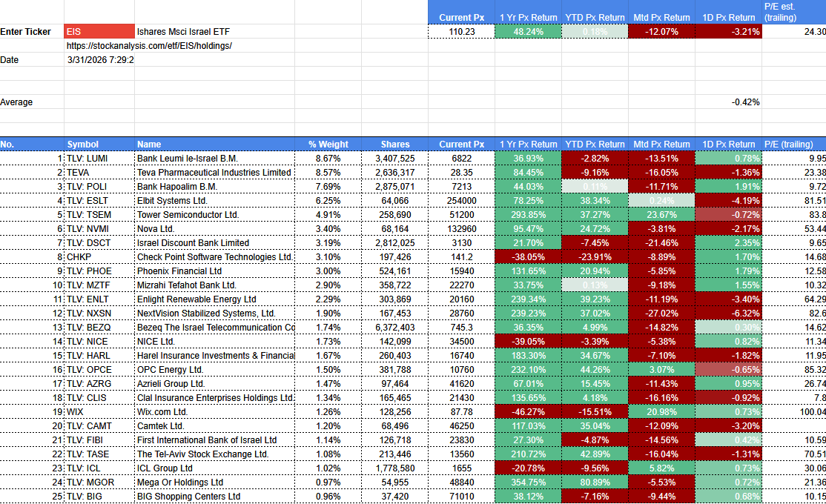Click the 'No.' column header
This screenshot has height=504, width=826.
pos(32,144)
